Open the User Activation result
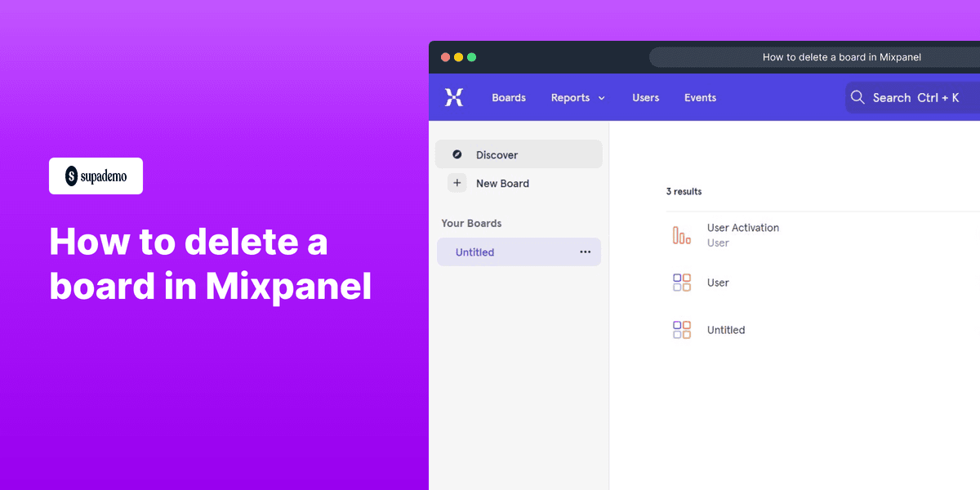Viewport: 980px width, 490px height. tap(742, 227)
